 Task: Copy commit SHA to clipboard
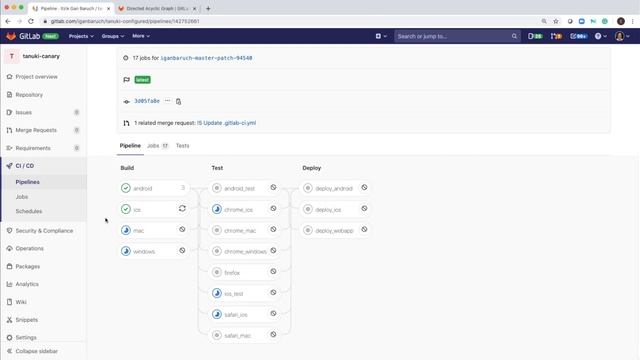(178, 101)
